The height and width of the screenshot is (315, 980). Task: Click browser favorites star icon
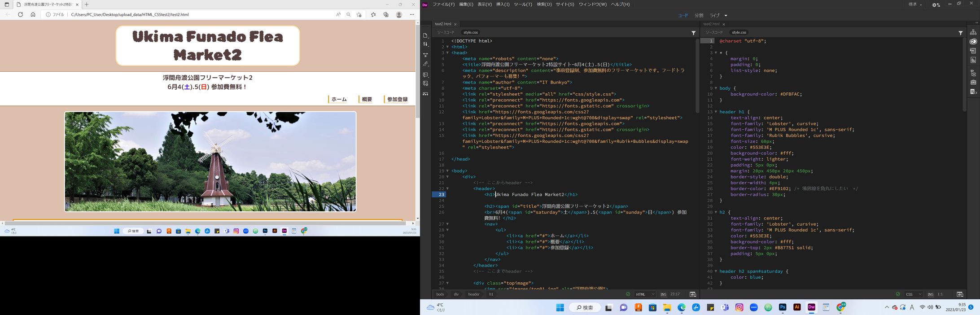click(373, 14)
